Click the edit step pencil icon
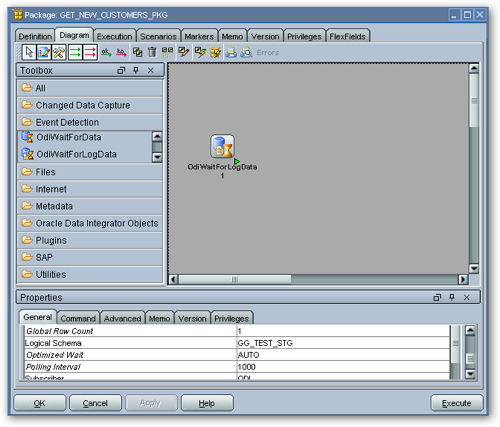The height and width of the screenshot is (427, 500). point(183,52)
